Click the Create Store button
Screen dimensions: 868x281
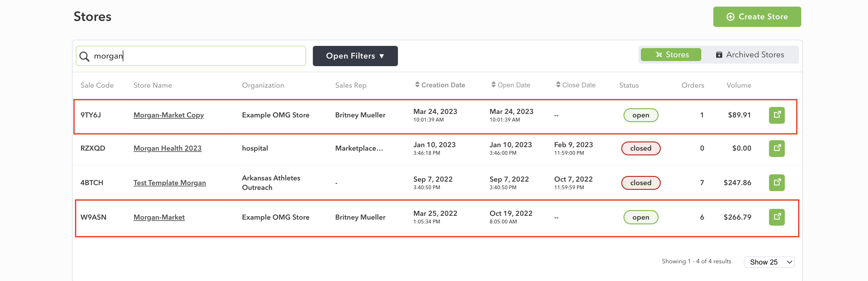tap(757, 16)
